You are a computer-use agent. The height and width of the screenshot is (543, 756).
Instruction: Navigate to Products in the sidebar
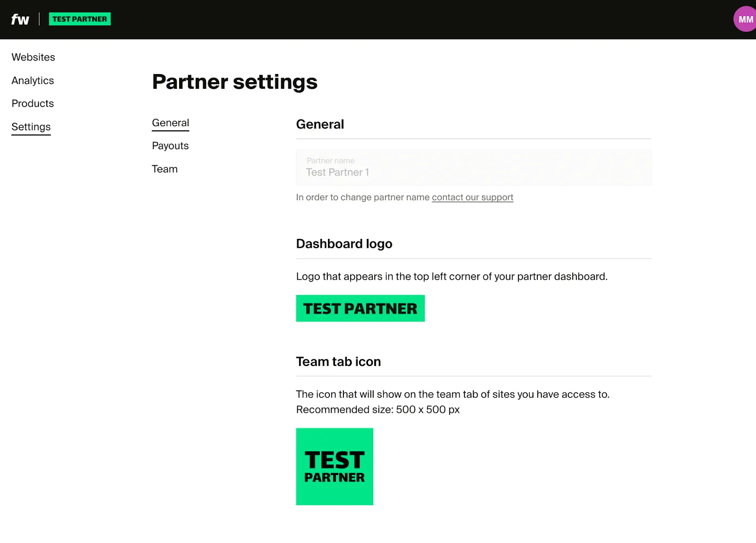tap(33, 103)
